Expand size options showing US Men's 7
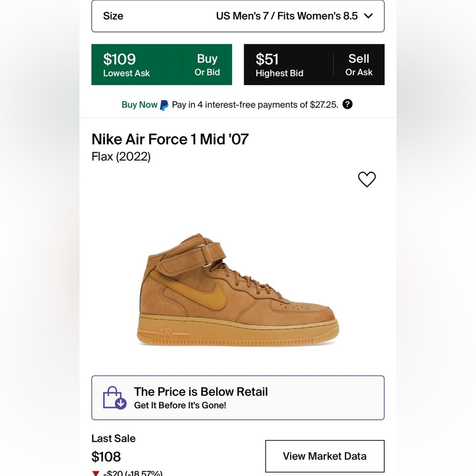Screen dimensions: 476x476 (x=238, y=16)
